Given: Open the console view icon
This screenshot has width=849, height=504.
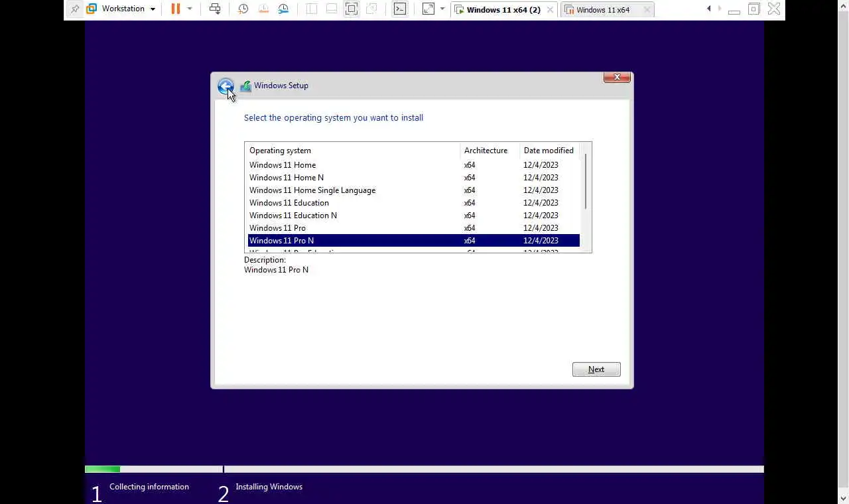Looking at the screenshot, I should [400, 9].
